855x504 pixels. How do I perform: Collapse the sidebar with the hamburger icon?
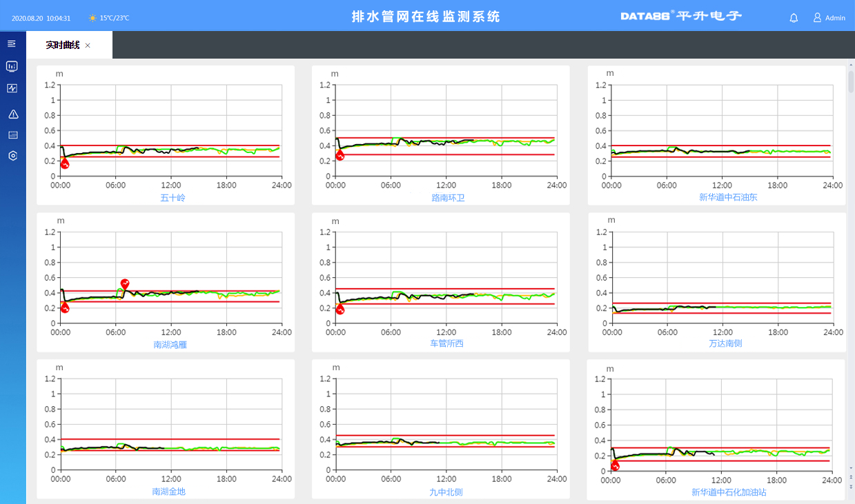pyautogui.click(x=12, y=43)
